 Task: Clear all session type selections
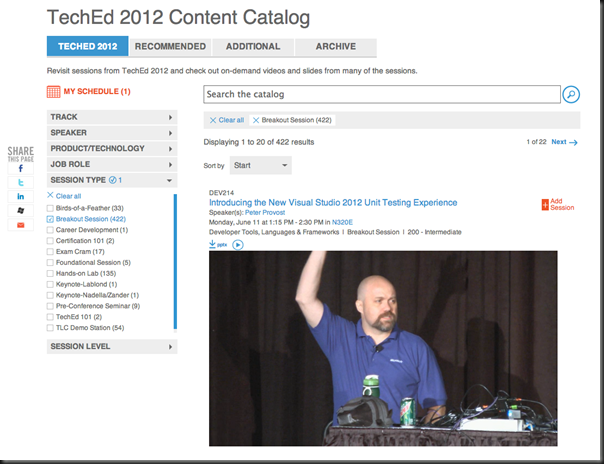(x=64, y=196)
